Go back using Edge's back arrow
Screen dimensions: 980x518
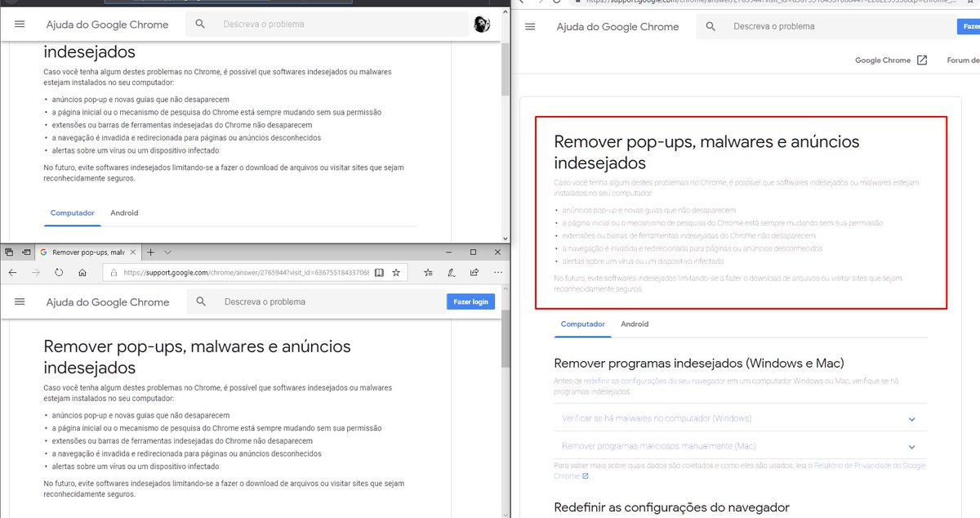pyautogui.click(x=12, y=272)
